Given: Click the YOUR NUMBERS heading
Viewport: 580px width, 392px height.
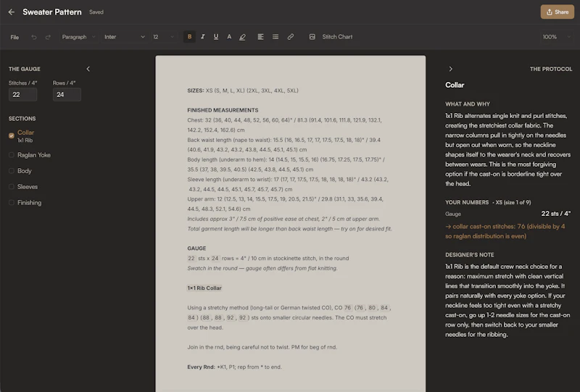Looking at the screenshot, I should (x=467, y=203).
